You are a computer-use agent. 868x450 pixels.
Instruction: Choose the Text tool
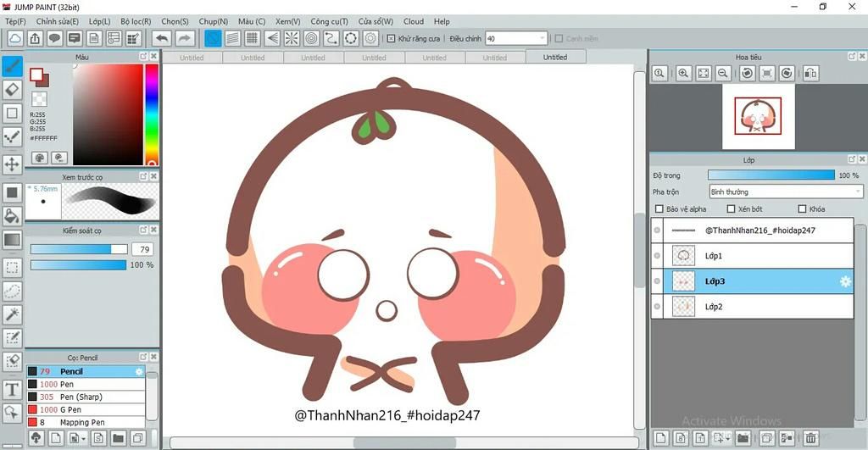(x=12, y=390)
